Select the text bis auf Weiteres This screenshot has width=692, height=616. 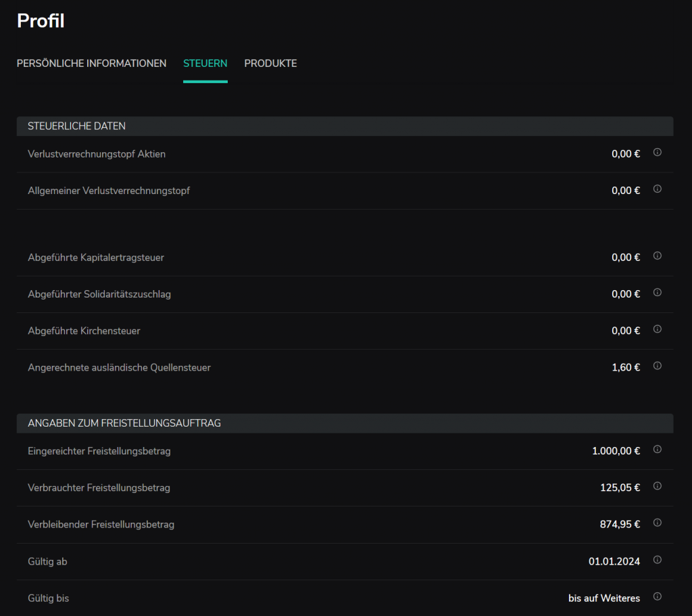point(603,598)
